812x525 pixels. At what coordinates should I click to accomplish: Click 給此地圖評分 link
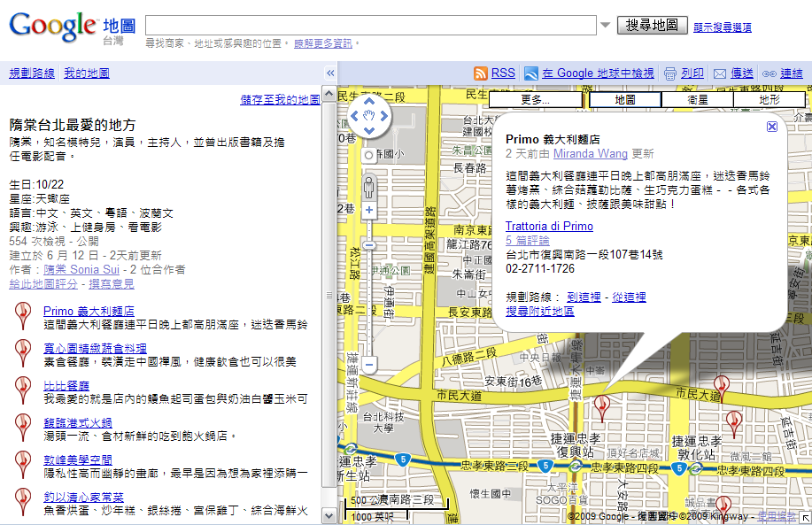pyautogui.click(x=43, y=283)
